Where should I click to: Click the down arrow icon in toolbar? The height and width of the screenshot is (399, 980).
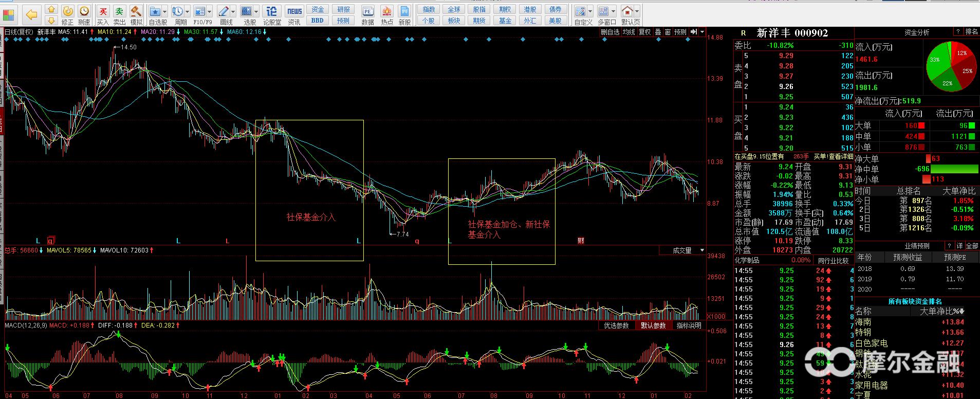click(51, 21)
